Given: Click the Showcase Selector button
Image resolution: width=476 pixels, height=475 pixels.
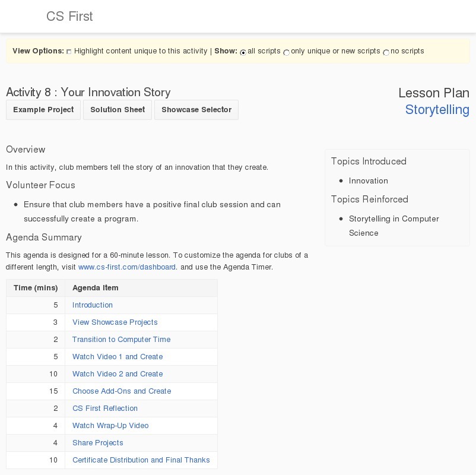Looking at the screenshot, I should pyautogui.click(x=196, y=110).
